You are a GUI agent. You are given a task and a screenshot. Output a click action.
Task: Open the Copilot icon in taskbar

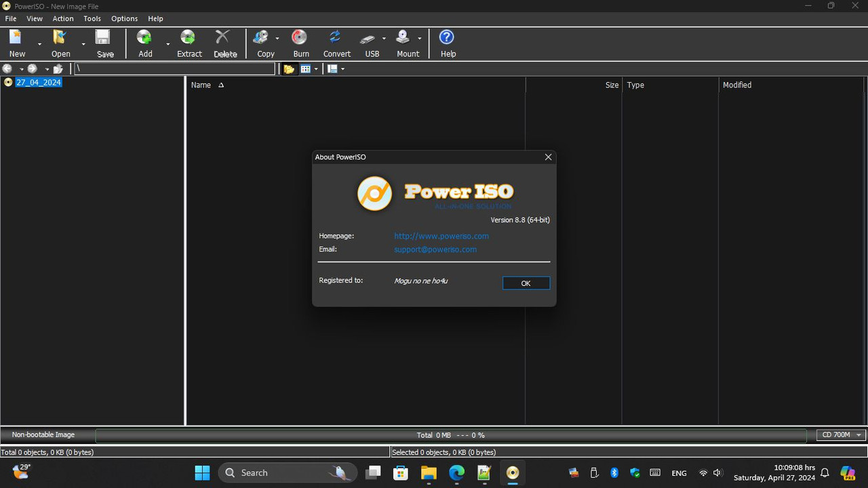click(848, 472)
